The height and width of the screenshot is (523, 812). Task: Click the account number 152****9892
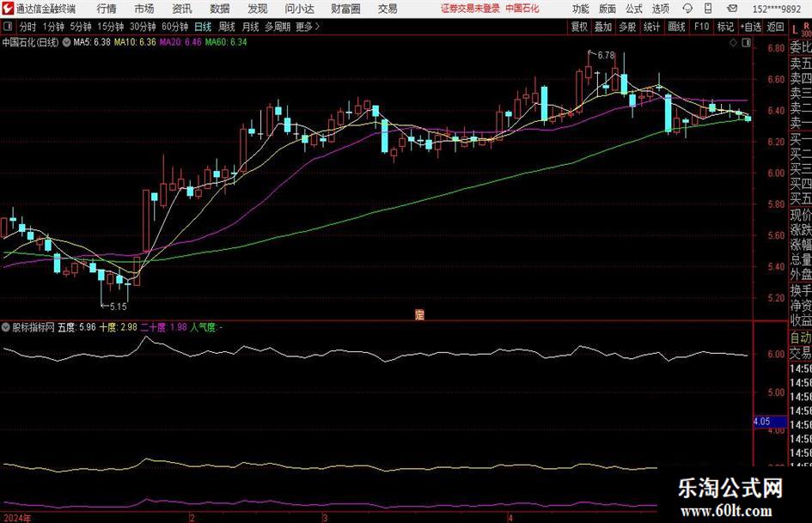(776, 9)
